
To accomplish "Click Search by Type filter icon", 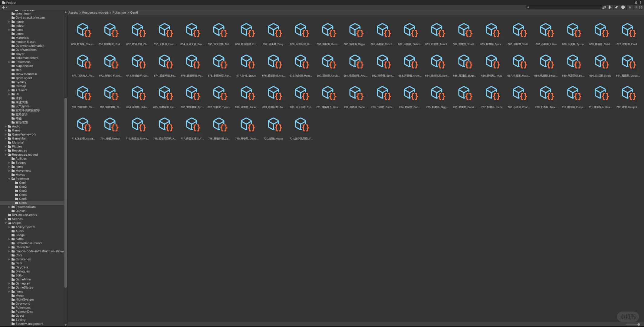I will point(610,7).
